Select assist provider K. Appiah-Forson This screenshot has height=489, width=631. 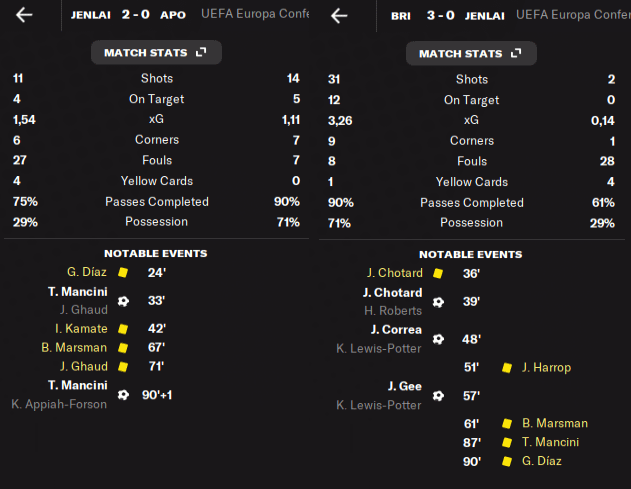pyautogui.click(x=59, y=404)
